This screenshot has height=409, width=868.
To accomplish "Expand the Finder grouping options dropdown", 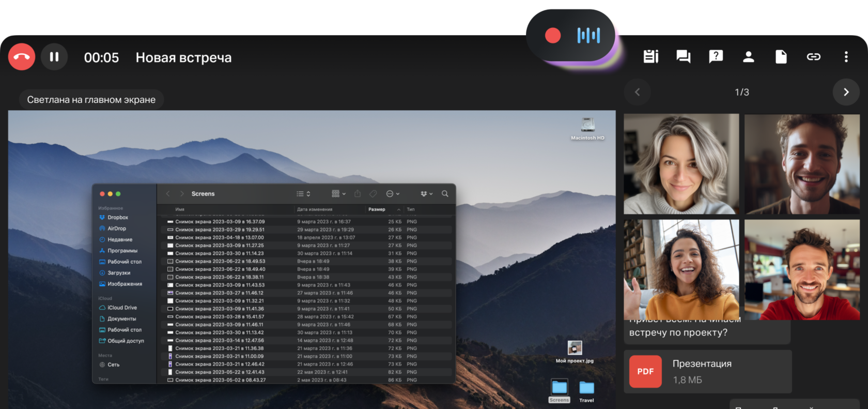I will [338, 194].
